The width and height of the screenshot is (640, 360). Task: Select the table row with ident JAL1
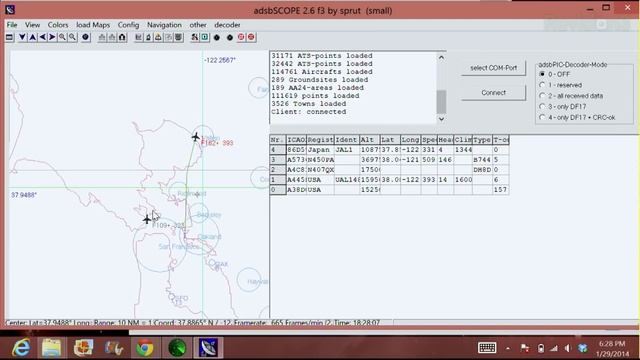click(x=389, y=150)
